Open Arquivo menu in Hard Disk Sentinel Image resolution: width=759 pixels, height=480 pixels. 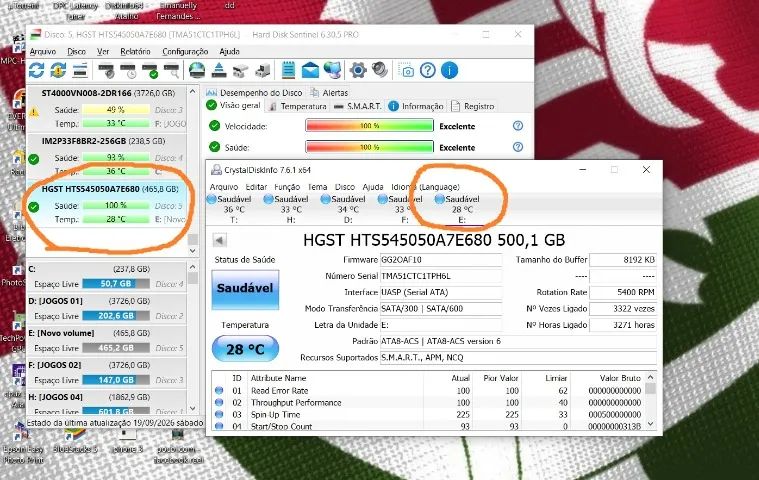click(43, 51)
